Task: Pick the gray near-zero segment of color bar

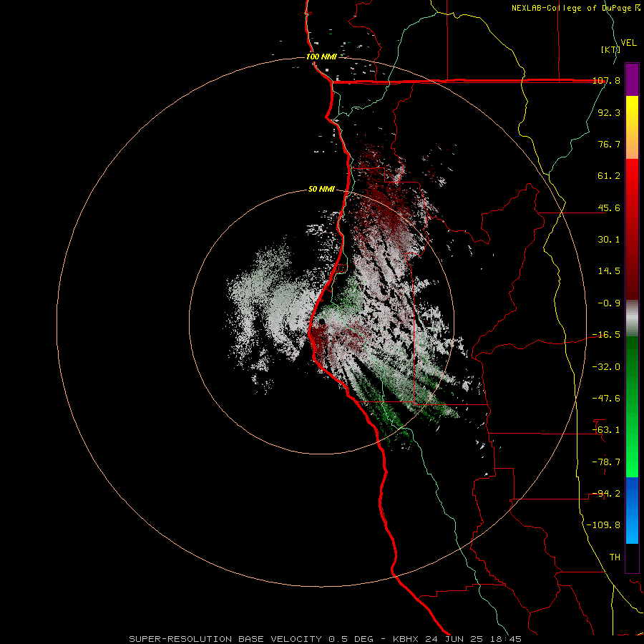Action: (x=632, y=318)
